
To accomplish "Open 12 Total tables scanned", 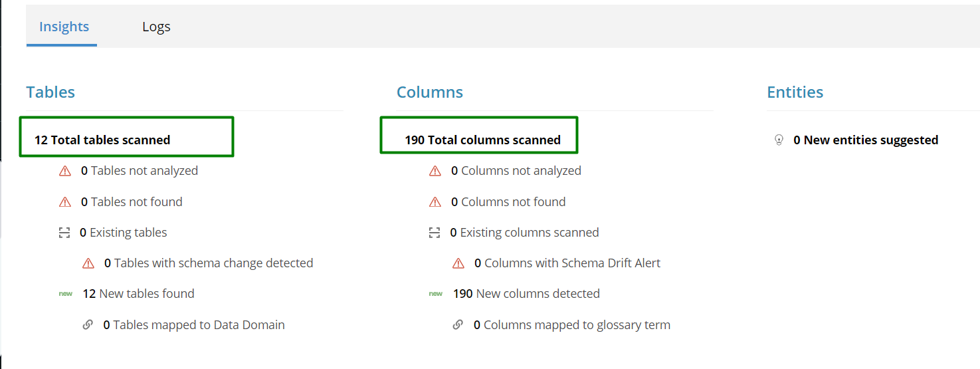I will coord(102,140).
